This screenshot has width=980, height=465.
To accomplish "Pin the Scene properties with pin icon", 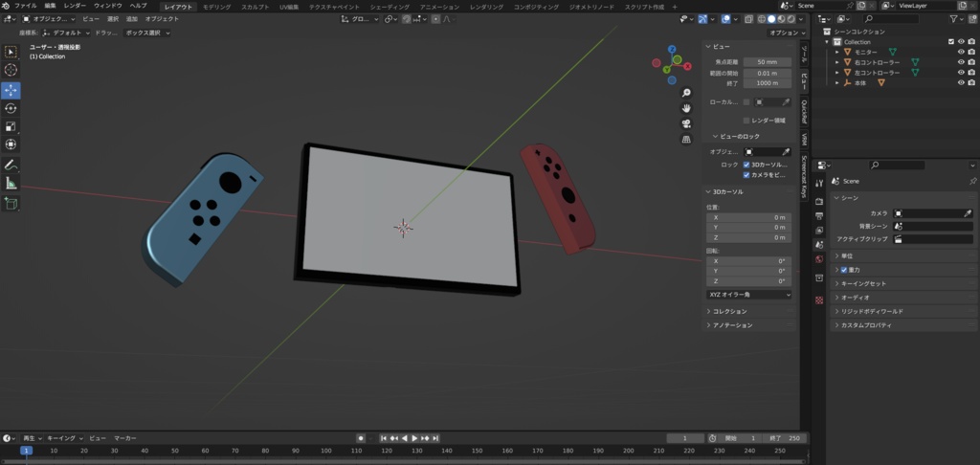I will (972, 181).
